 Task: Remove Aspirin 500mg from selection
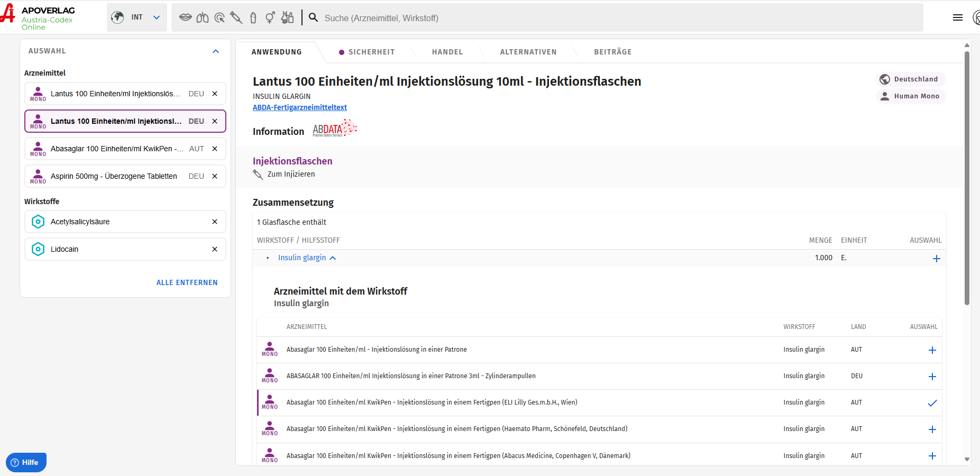pyautogui.click(x=215, y=176)
